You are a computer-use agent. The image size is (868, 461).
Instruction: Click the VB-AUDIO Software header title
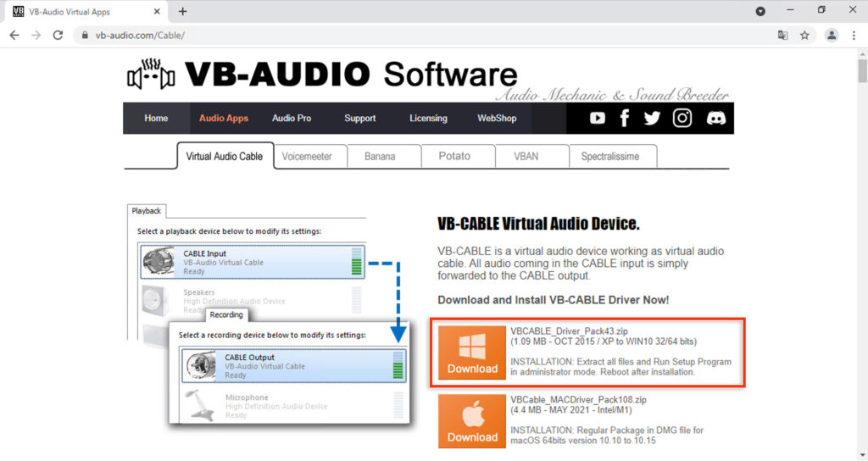pyautogui.click(x=351, y=75)
